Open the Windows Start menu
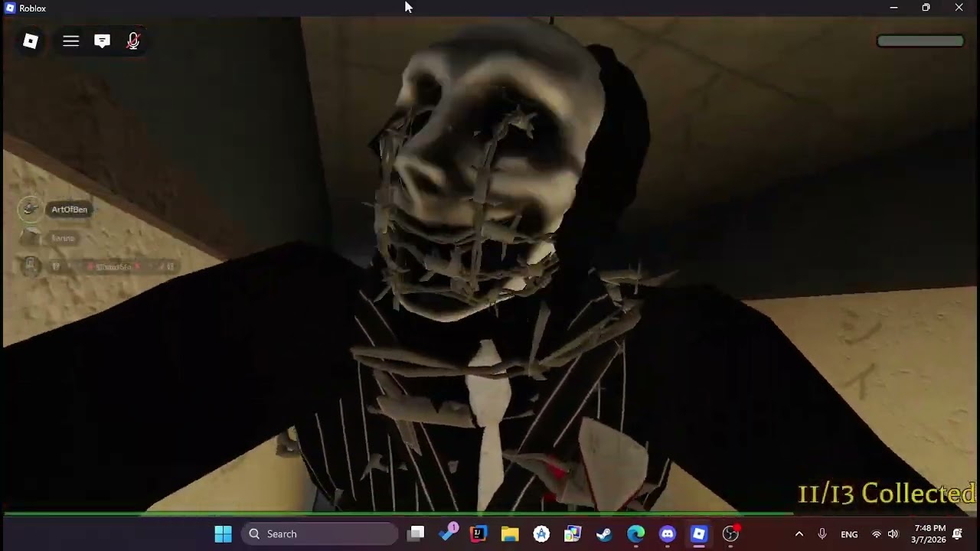 223,534
